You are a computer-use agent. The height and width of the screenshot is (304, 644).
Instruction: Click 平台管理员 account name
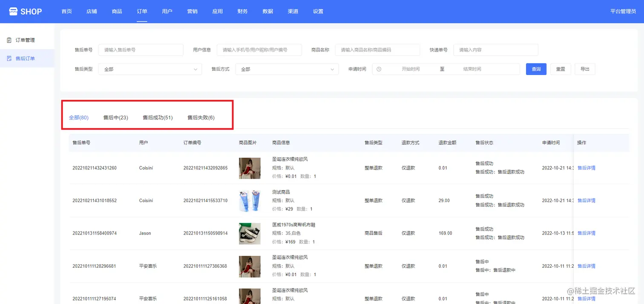click(x=623, y=12)
